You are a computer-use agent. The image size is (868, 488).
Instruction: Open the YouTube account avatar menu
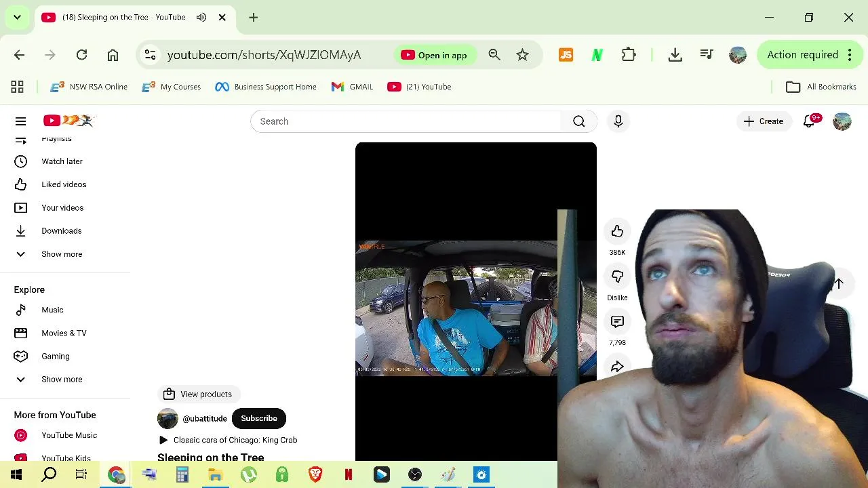[842, 121]
